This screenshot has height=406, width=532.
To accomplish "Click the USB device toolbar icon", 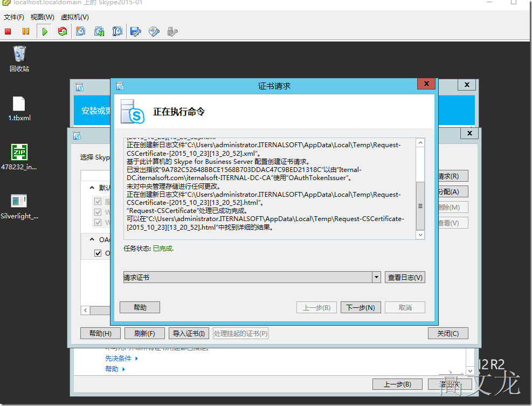I will (x=172, y=32).
